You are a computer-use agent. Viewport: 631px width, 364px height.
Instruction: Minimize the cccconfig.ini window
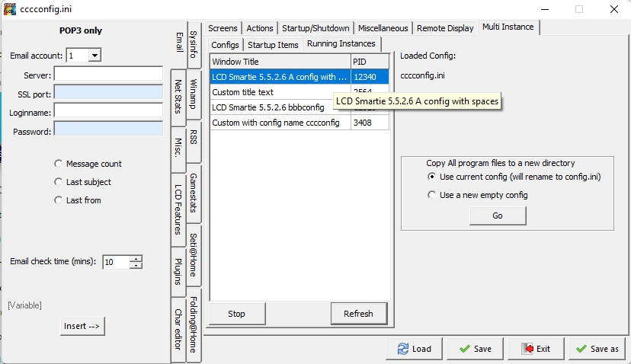tap(544, 9)
